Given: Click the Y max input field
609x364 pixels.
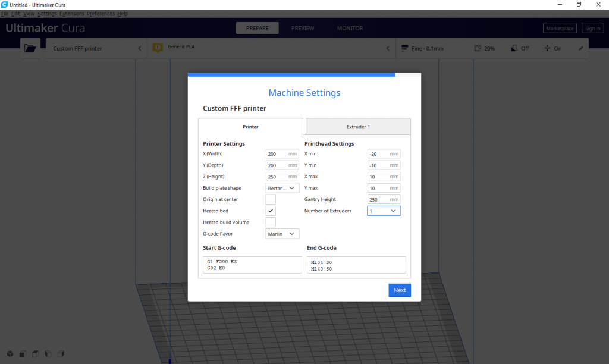Looking at the screenshot, I should point(384,188).
